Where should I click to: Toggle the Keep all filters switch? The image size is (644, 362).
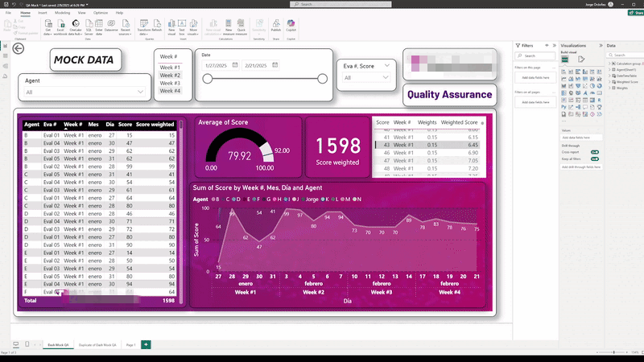(x=594, y=160)
